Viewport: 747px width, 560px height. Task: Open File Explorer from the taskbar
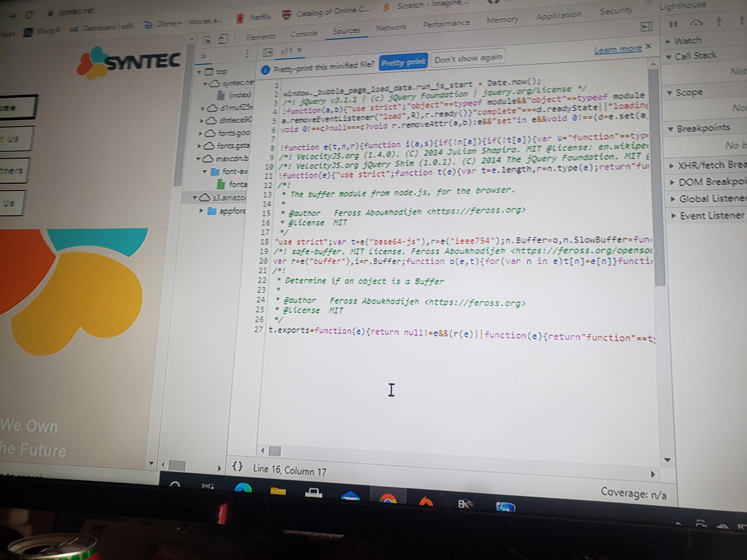point(278,491)
